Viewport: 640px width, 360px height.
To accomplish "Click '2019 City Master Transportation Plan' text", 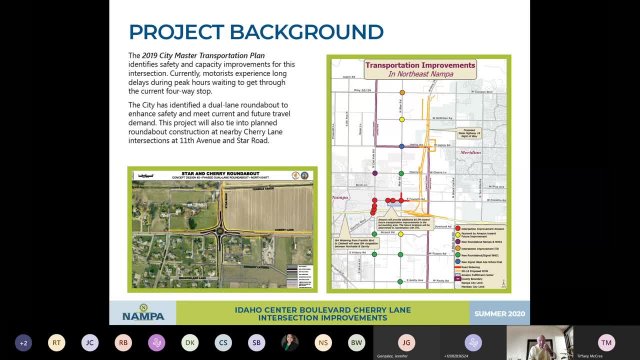I will click(x=203, y=56).
